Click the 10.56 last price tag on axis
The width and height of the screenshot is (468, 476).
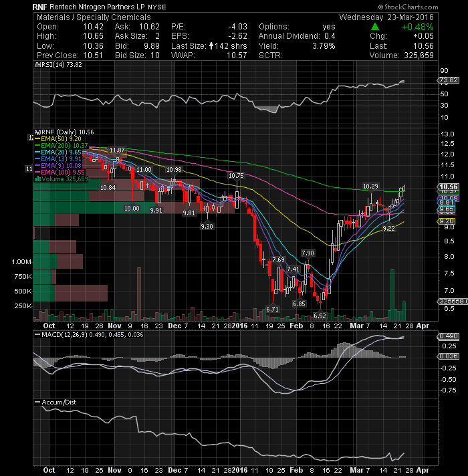click(x=448, y=187)
